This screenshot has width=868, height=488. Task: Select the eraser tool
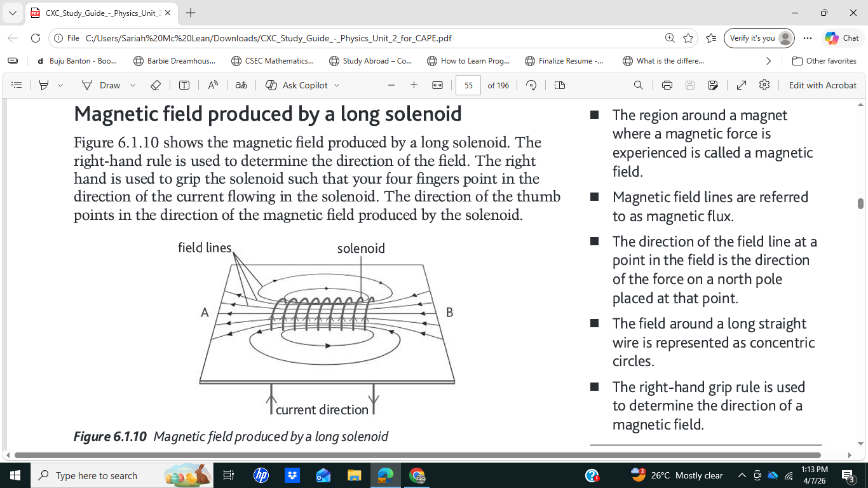click(155, 85)
